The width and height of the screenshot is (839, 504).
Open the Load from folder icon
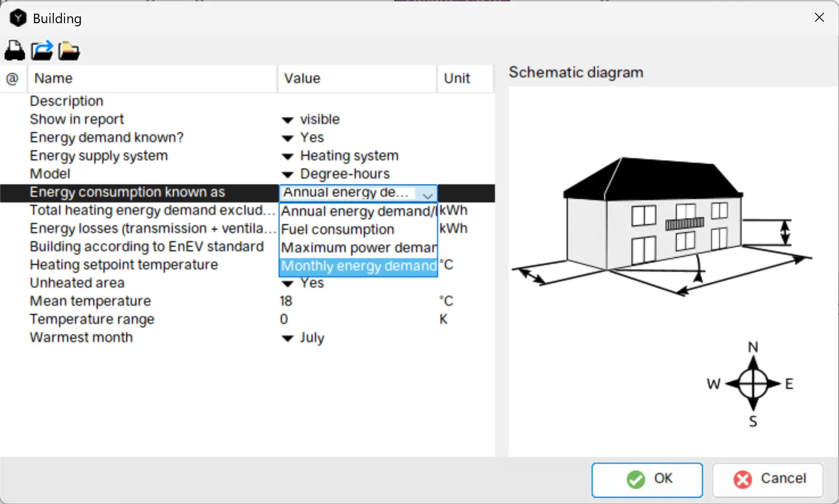(x=69, y=50)
